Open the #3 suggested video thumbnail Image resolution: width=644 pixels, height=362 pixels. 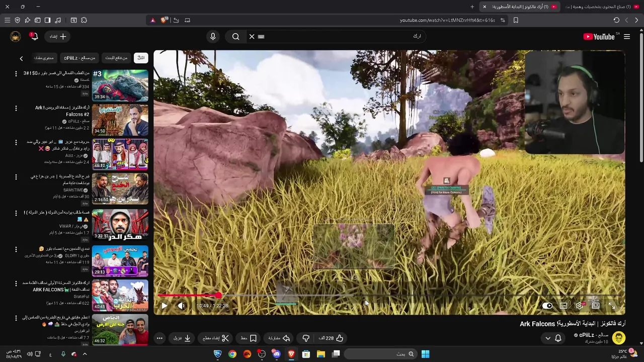[120, 85]
